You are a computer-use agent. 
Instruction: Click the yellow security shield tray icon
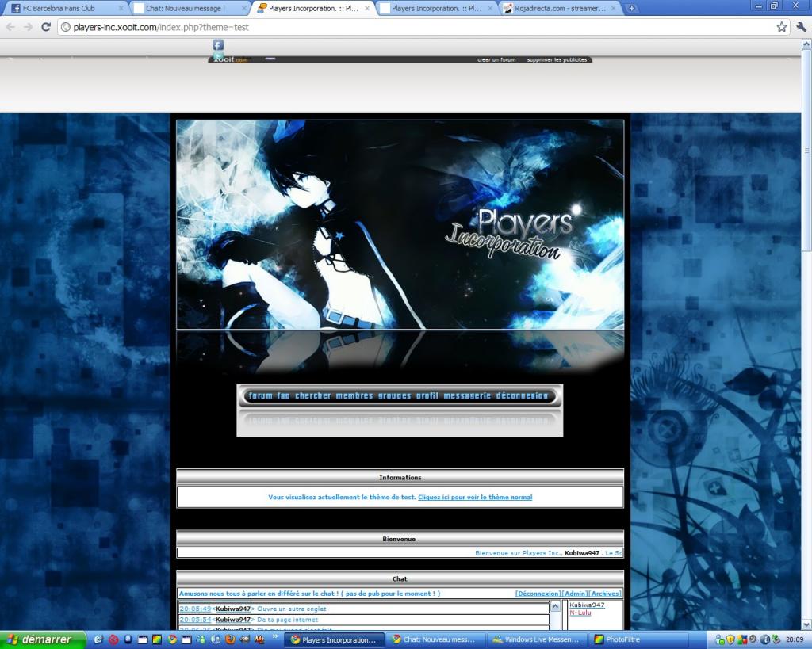pos(730,640)
